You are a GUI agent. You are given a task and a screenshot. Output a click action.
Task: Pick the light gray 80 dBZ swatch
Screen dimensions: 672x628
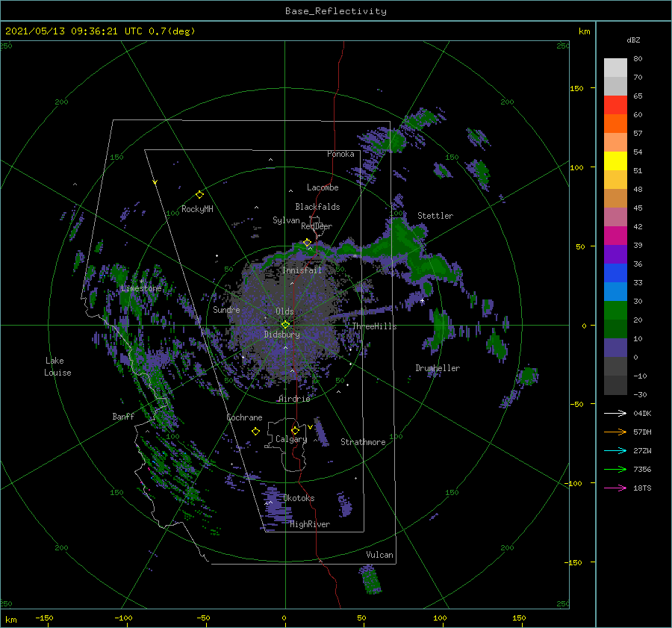tap(615, 67)
